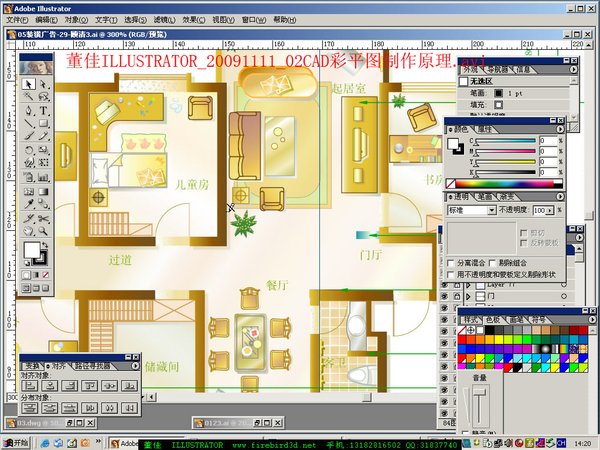Open the opacity percentage dropdown arrow
Image resolution: width=600 pixels, height=450 pixels.
point(551,211)
